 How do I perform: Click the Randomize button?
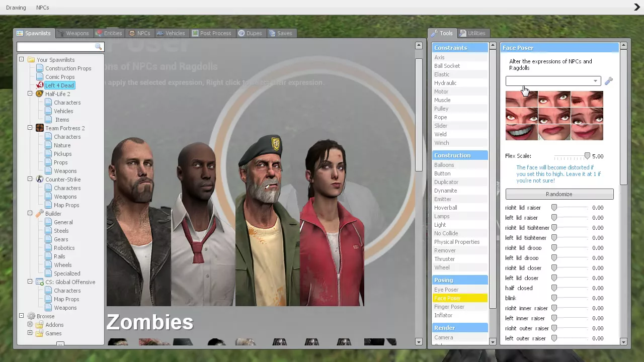click(x=559, y=194)
